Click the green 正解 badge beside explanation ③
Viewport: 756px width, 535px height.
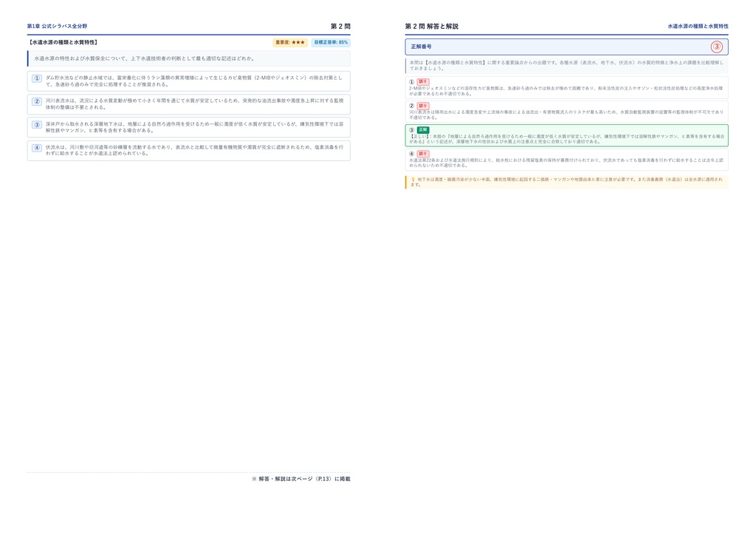point(423,130)
